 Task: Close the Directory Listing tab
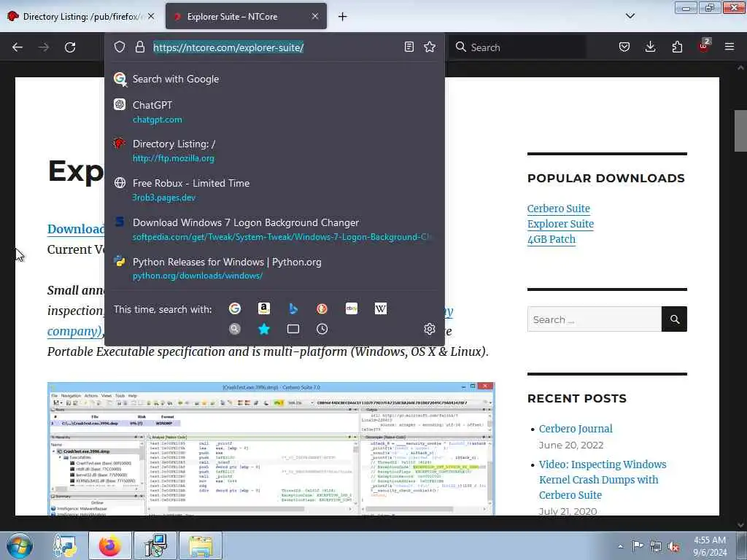point(151,16)
